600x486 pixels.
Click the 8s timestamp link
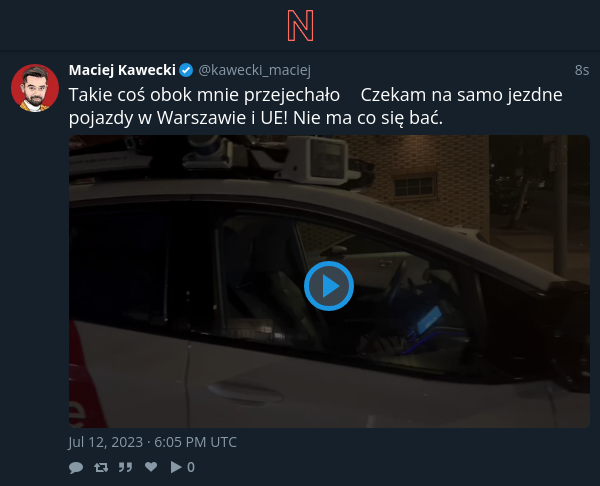(582, 70)
